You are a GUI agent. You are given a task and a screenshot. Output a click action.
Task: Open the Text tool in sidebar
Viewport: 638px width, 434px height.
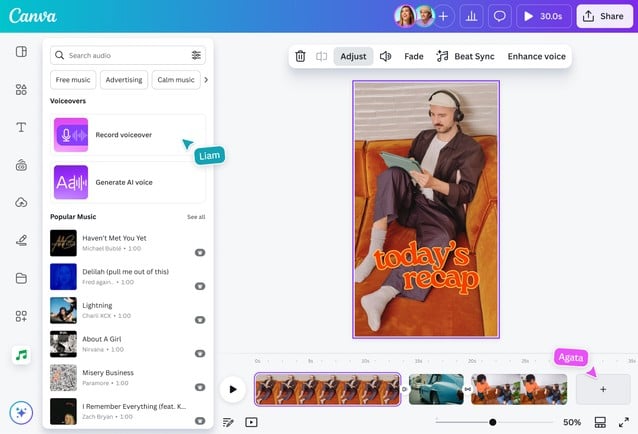point(21,127)
